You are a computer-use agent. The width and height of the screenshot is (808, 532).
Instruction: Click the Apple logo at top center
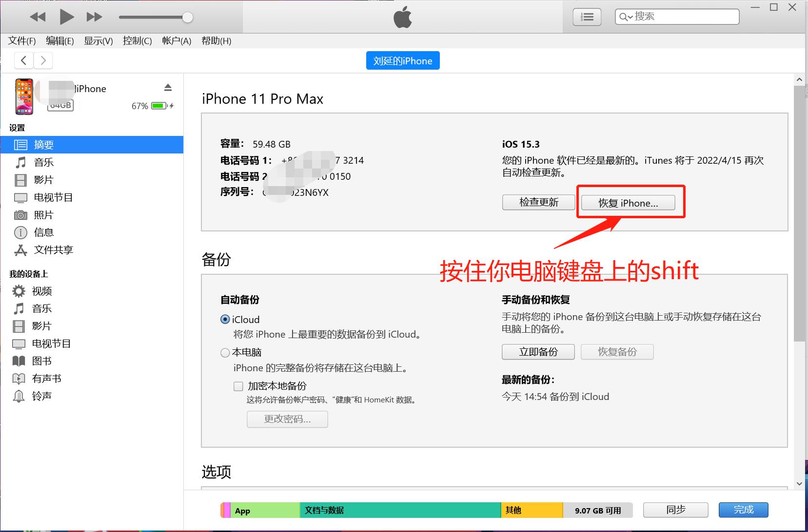(403, 18)
